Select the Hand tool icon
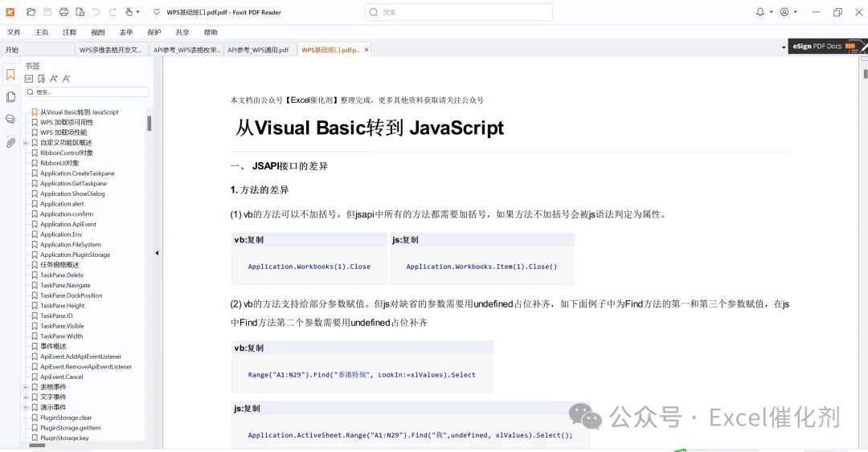This screenshot has height=452, width=868. pyautogui.click(x=129, y=11)
